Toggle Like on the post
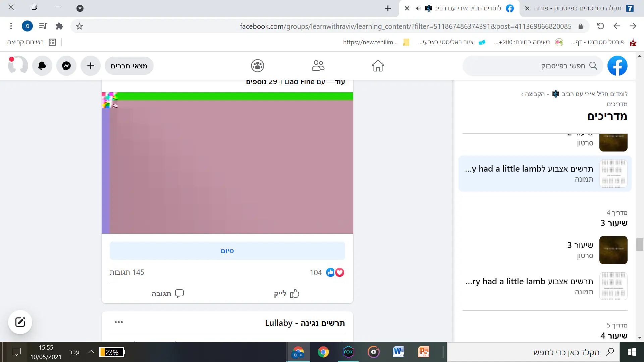Image resolution: width=644 pixels, height=362 pixels. coord(286,294)
